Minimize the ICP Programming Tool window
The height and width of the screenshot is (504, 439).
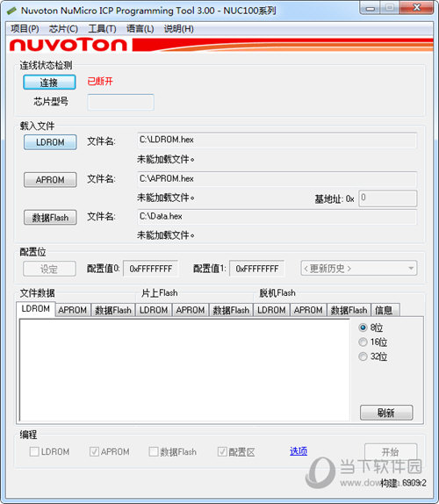click(x=370, y=9)
